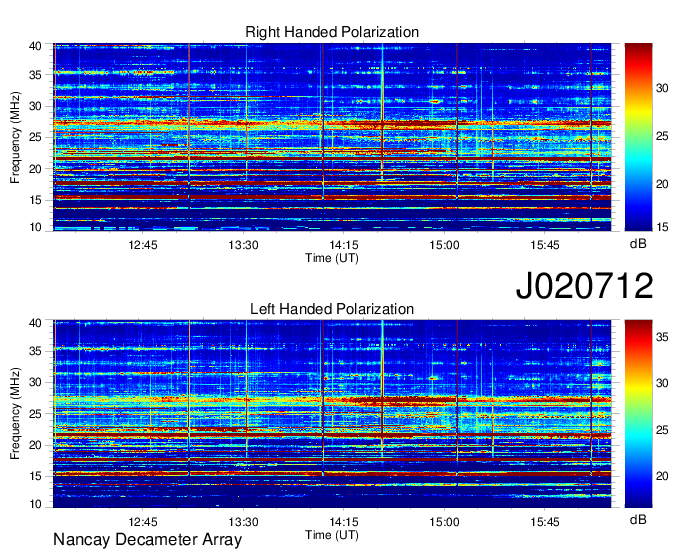Click the J020712 observation label
Viewport: 680px width, 552px height.
(584, 285)
